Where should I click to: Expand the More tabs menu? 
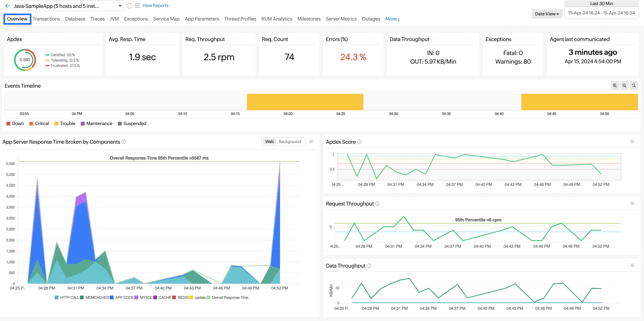click(392, 19)
